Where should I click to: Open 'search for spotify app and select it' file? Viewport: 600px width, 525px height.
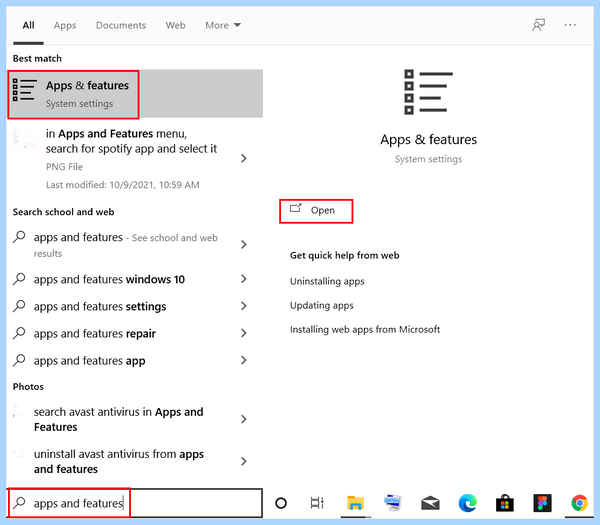[x=132, y=141]
